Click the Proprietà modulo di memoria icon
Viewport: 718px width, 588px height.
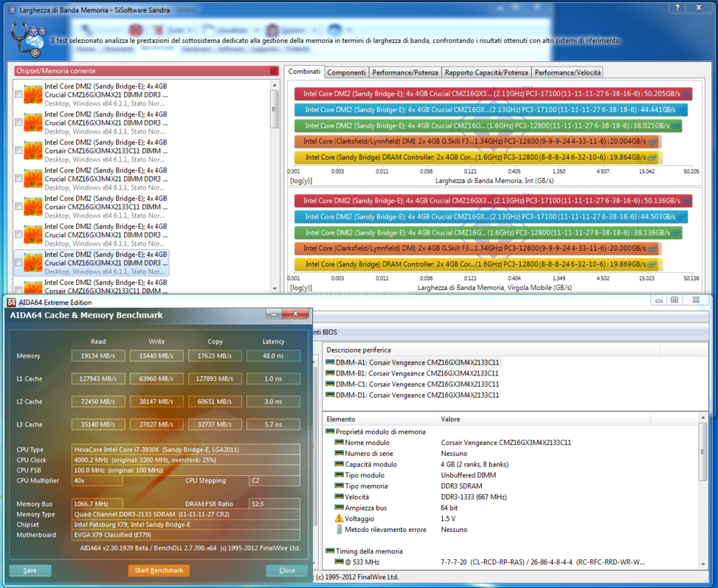[330, 431]
